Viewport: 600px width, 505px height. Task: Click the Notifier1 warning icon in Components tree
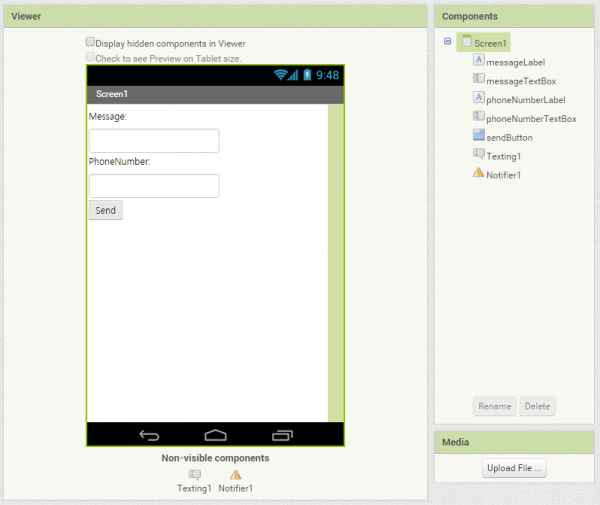(x=478, y=172)
